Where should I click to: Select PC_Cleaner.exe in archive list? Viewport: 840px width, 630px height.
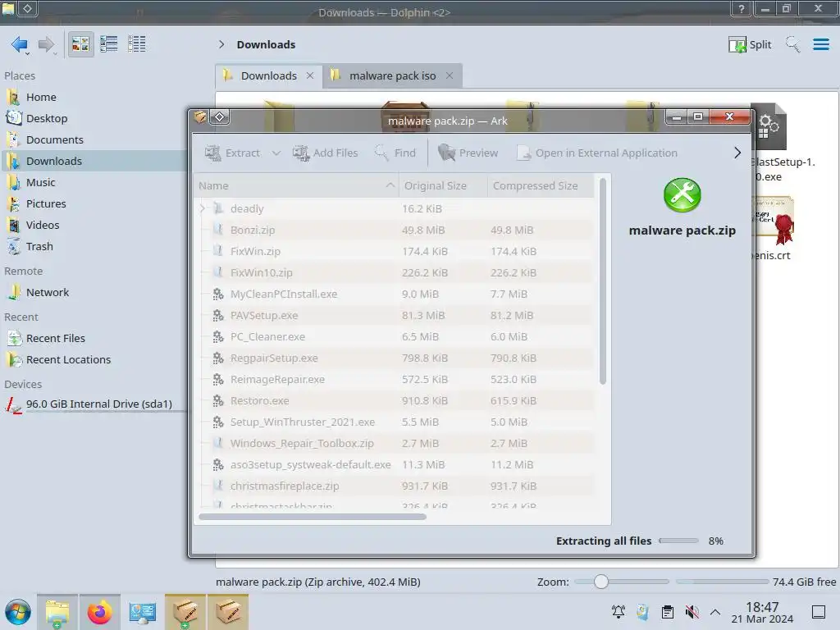tap(395, 337)
